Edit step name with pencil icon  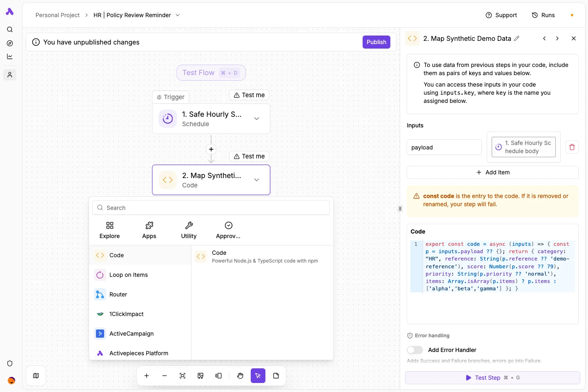click(x=517, y=38)
